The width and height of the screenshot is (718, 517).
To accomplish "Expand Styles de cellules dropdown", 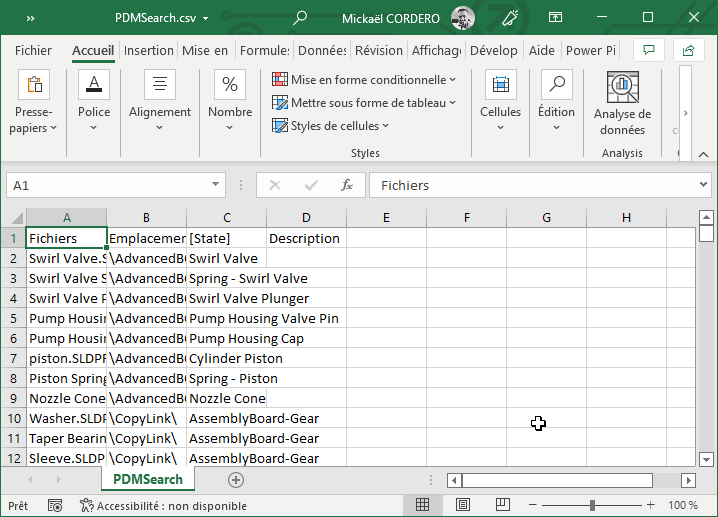I will [x=331, y=126].
